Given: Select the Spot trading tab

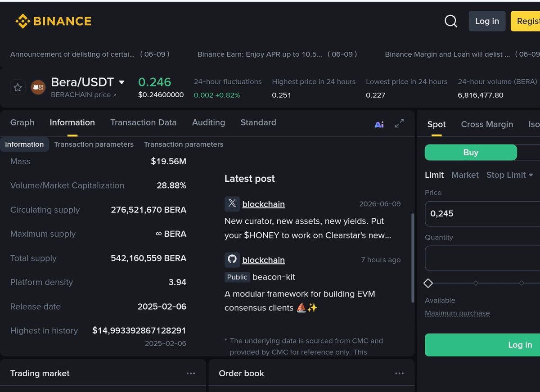Looking at the screenshot, I should 436,124.
